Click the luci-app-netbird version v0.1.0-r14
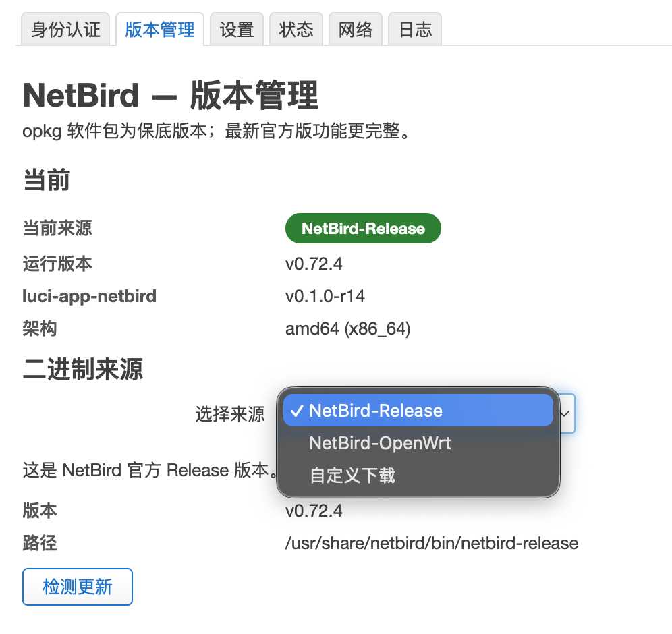Viewport: 672px width, 634px height. tap(325, 296)
